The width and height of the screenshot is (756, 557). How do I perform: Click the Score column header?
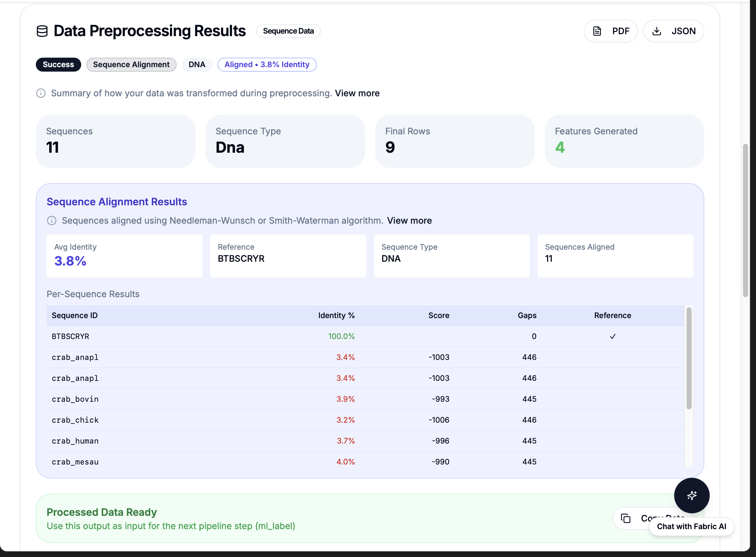point(439,315)
